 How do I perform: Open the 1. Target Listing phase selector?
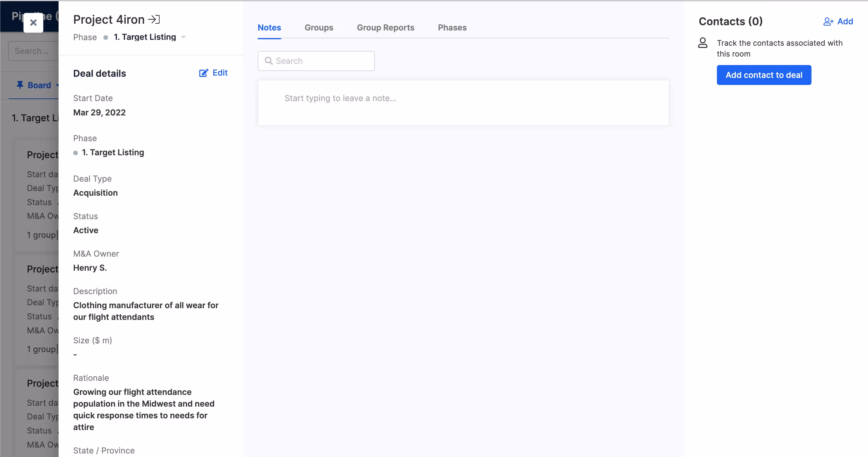145,37
